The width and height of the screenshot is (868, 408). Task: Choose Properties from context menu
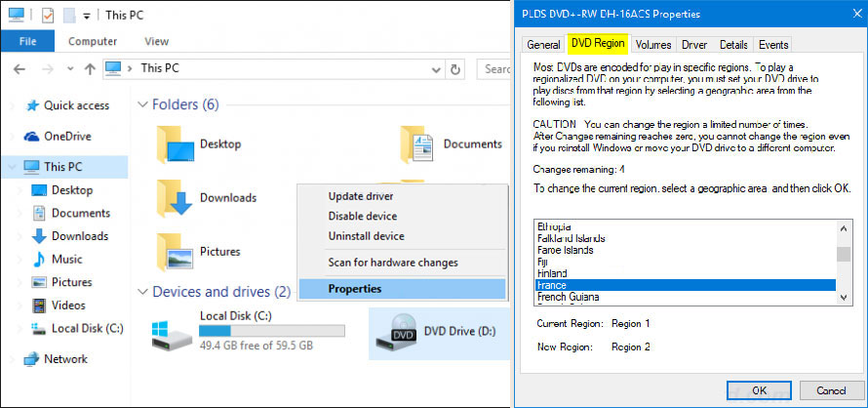tap(402, 288)
